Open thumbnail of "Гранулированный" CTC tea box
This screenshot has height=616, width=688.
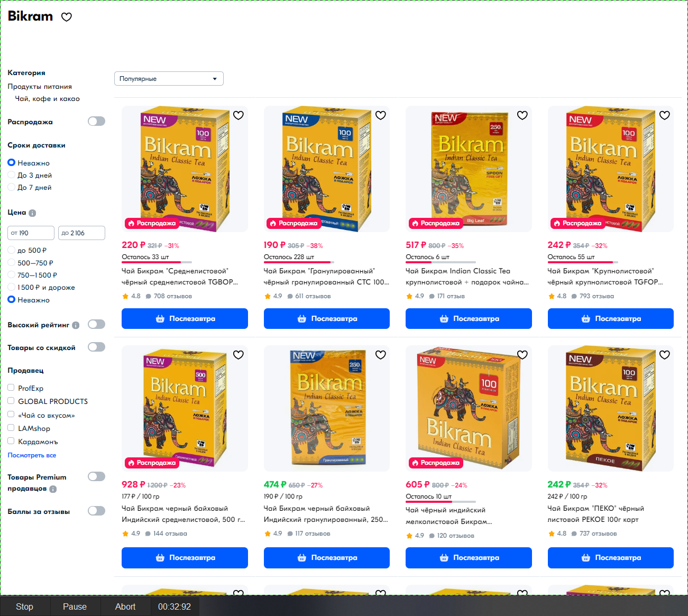(327, 169)
